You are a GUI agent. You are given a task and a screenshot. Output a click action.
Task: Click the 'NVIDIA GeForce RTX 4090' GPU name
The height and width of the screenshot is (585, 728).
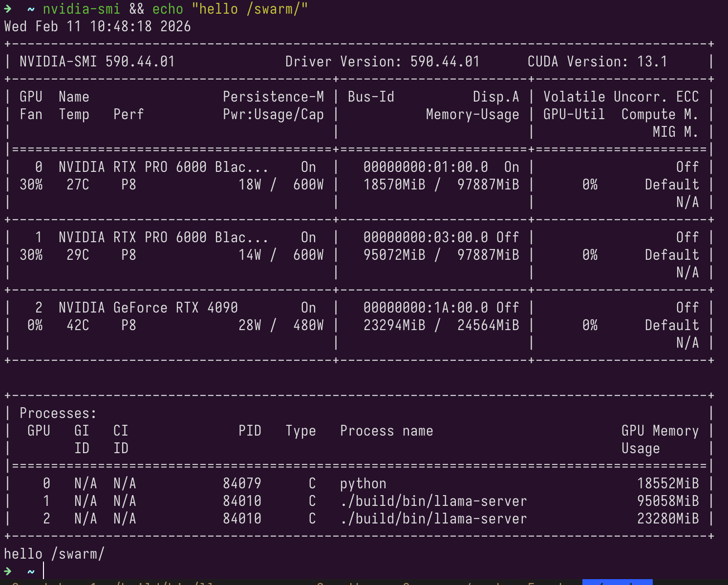(148, 308)
